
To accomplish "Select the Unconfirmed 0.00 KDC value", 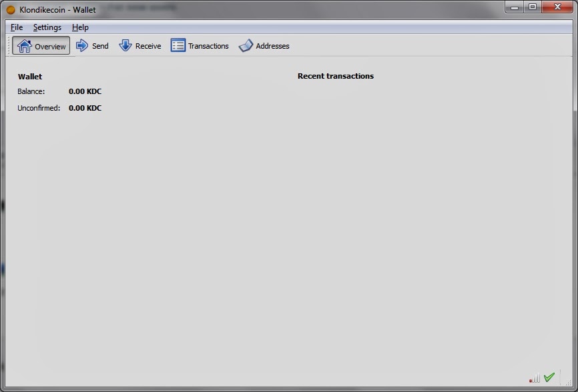I will pos(85,108).
